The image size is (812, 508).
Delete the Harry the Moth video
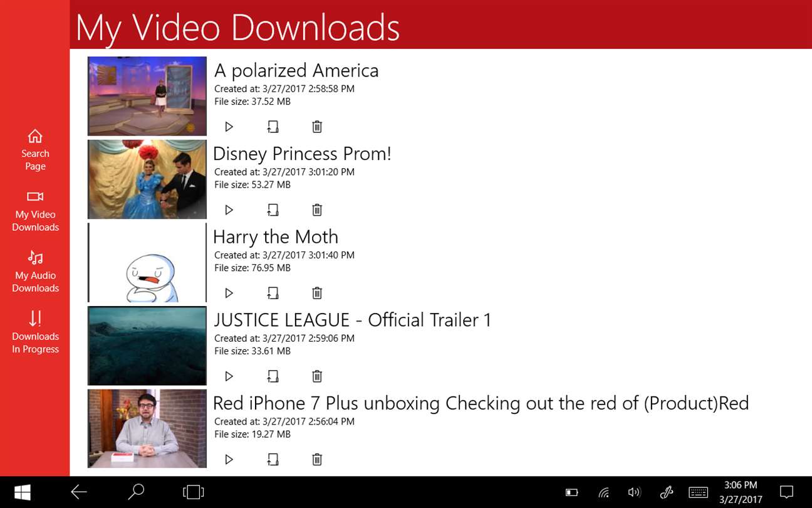tap(317, 293)
